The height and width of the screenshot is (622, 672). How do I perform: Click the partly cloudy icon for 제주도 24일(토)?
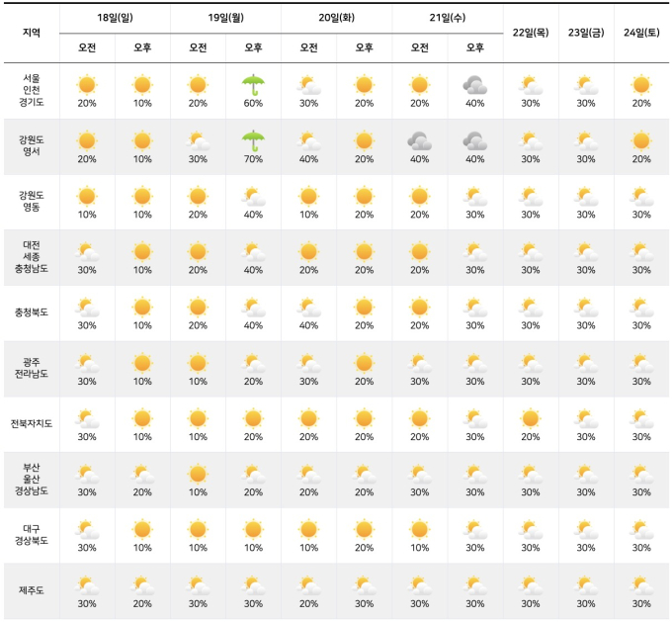click(641, 585)
